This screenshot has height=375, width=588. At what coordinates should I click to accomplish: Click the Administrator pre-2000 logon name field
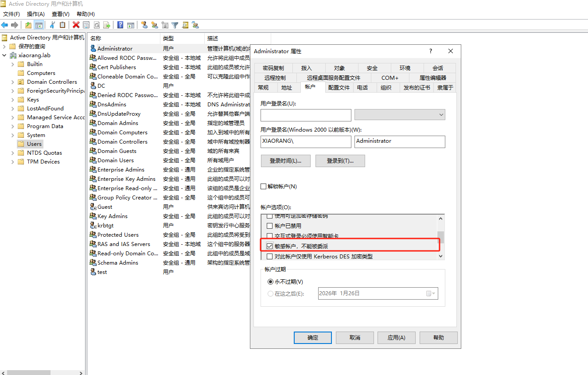(x=400, y=141)
